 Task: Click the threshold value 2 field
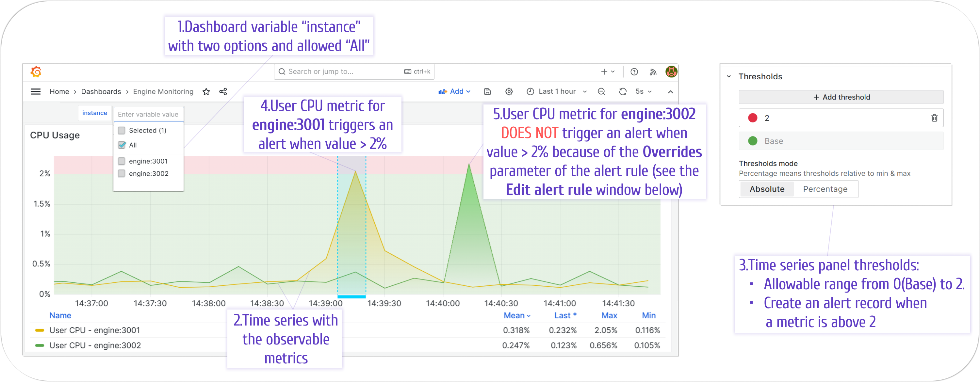coord(841,118)
